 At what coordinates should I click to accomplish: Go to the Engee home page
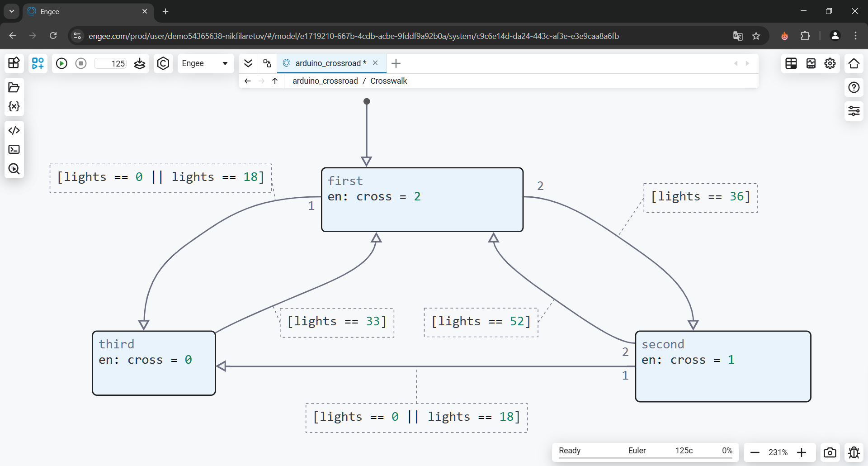[x=854, y=63]
